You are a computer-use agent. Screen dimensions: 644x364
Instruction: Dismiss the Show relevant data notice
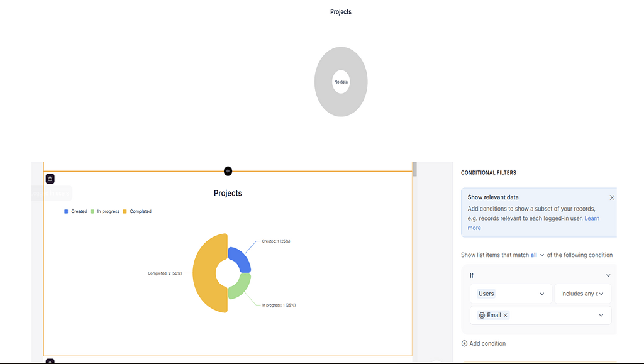point(611,197)
